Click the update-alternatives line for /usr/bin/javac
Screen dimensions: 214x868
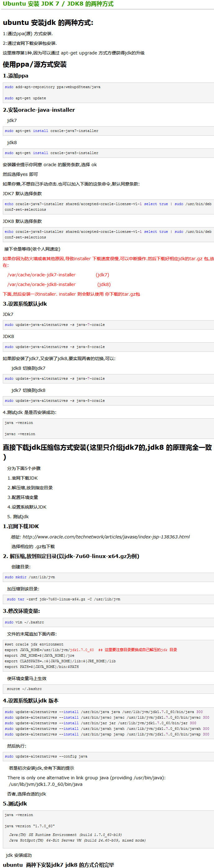tap(107, 717)
